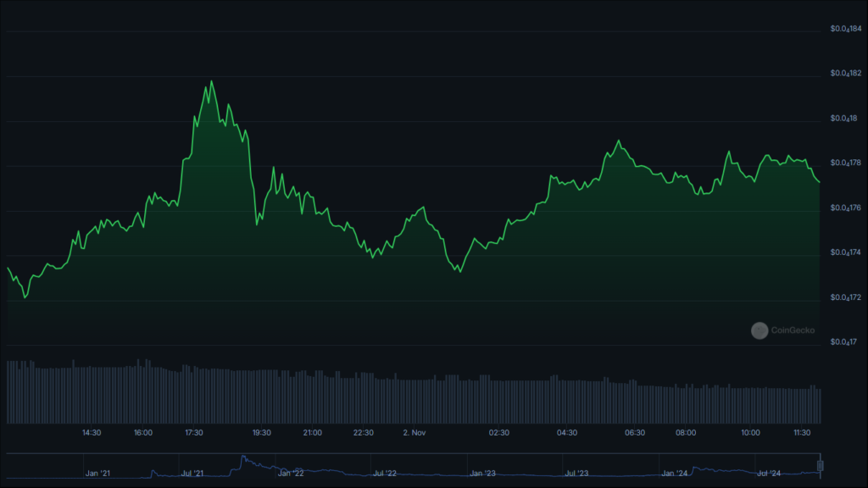Viewport: 868px width, 488px height.
Task: Click the range navigator handle at right edge
Action: 820,465
